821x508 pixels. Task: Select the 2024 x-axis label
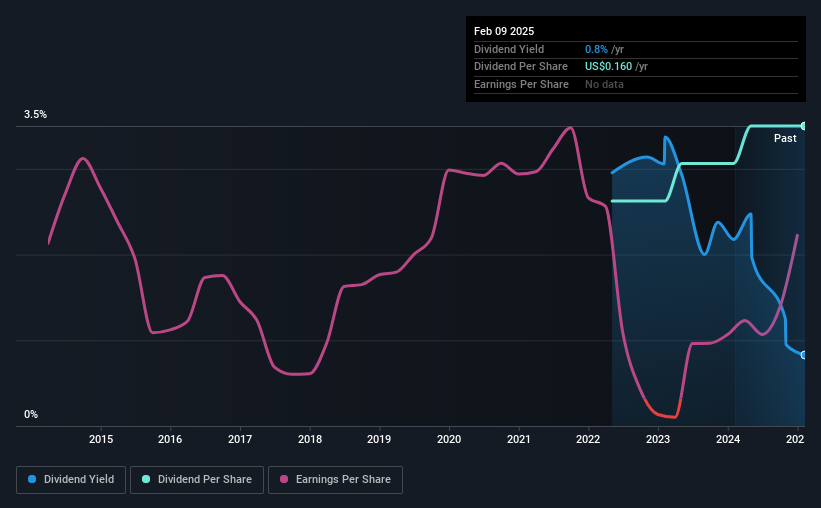[728, 439]
